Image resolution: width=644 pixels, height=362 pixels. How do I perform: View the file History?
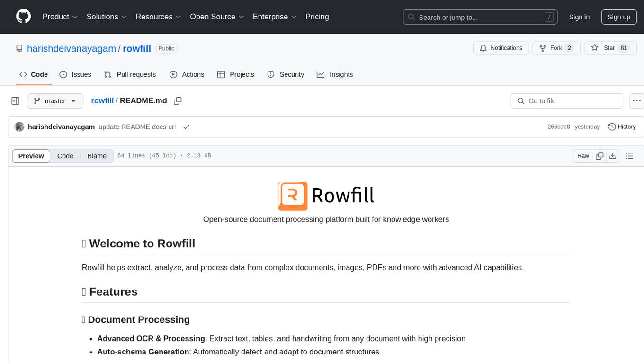[x=622, y=127]
